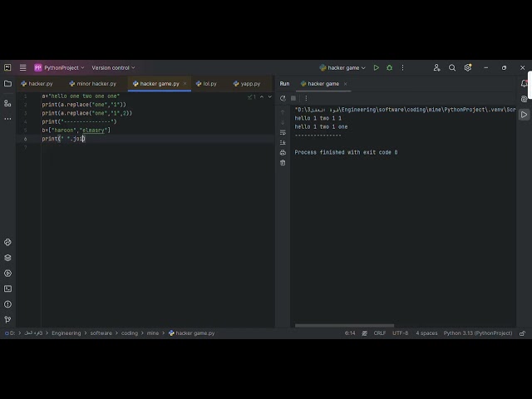Click Engineering in breadcrumb path
The image size is (532, 399).
coord(66,333)
